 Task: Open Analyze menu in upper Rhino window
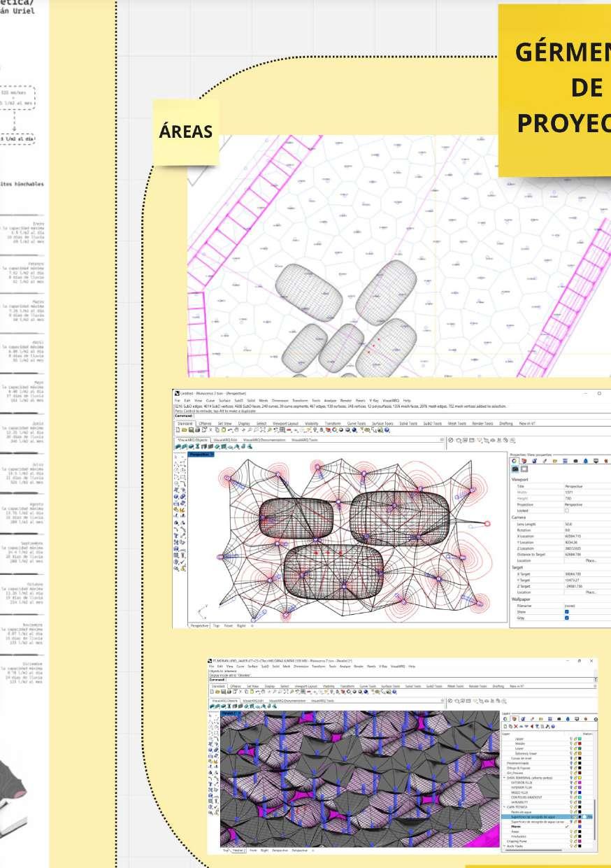click(330, 400)
